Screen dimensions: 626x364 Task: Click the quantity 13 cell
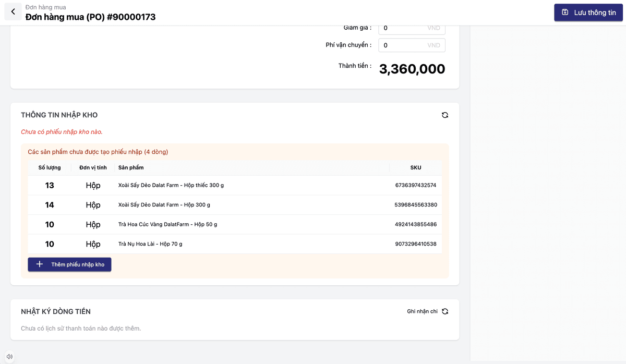(x=50, y=185)
